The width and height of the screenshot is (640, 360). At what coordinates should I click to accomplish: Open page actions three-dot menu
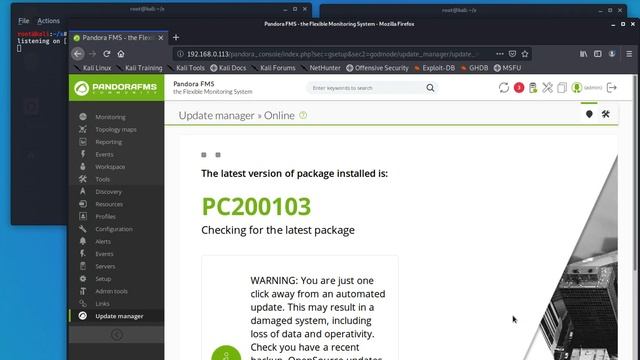[500, 54]
